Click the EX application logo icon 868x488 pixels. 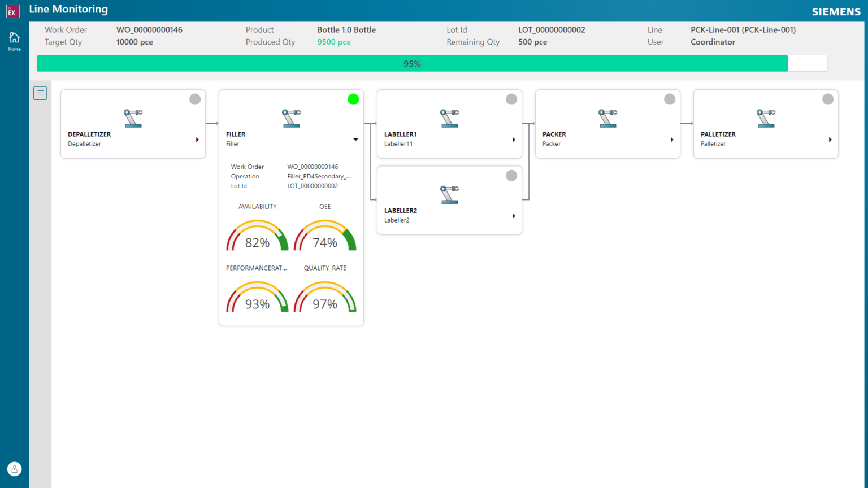12,11
